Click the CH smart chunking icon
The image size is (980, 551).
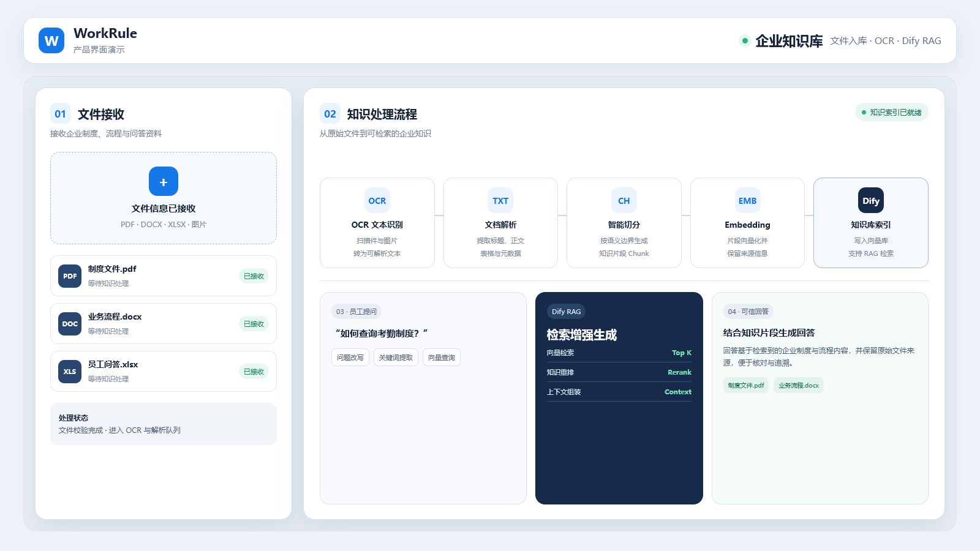coord(624,201)
